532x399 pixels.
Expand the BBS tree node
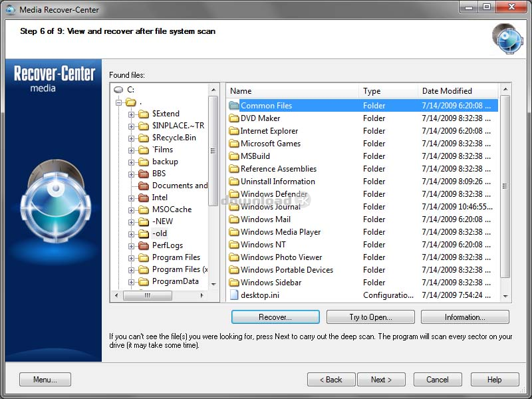click(131, 174)
